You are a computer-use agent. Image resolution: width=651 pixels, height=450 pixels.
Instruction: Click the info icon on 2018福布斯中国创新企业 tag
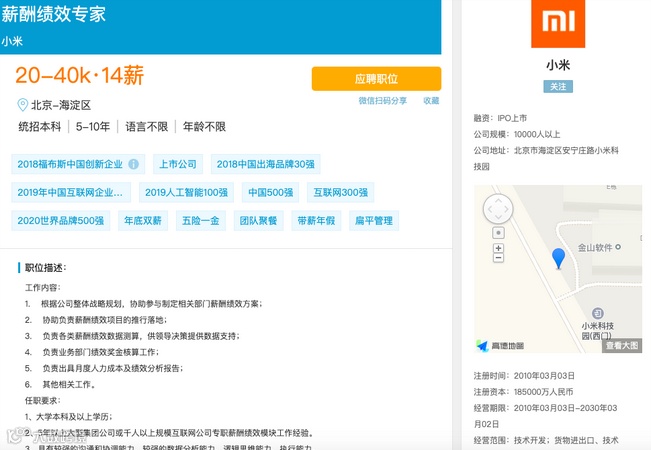pyautogui.click(x=133, y=164)
